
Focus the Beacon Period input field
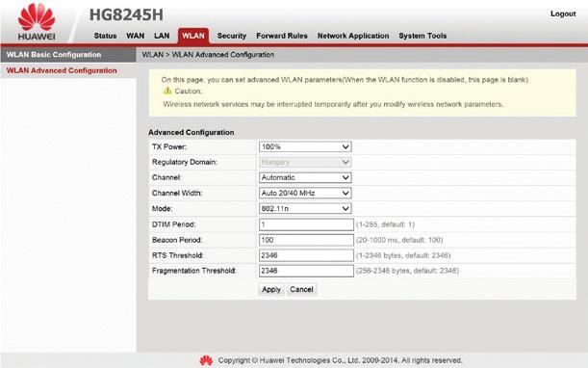tap(306, 240)
